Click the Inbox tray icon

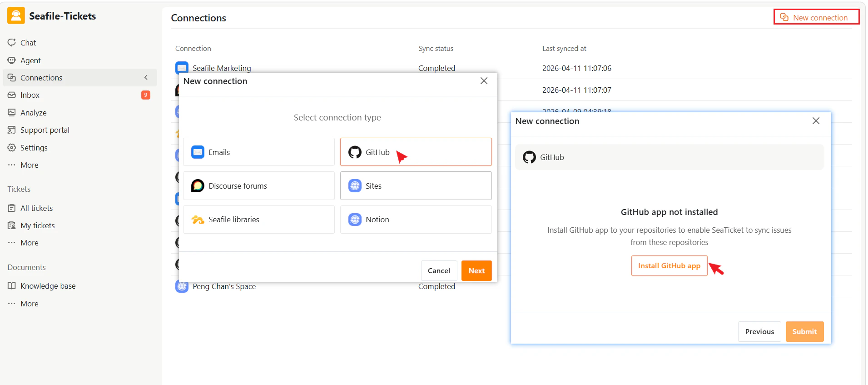(12, 95)
